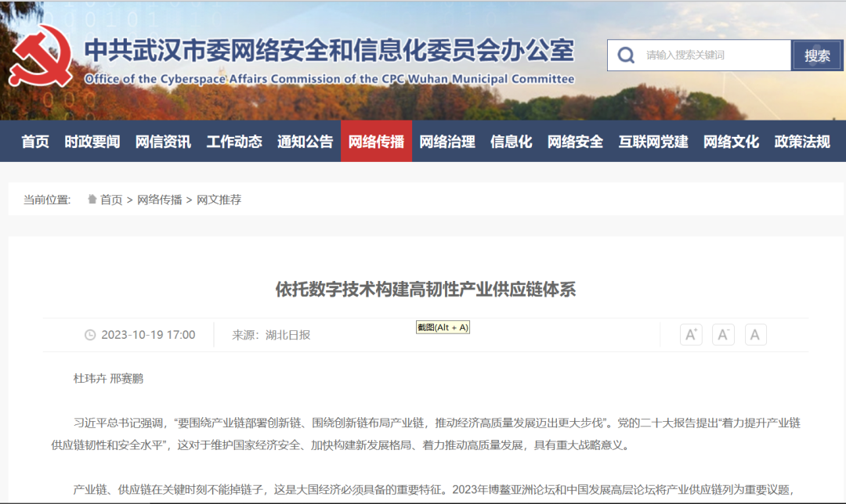Click the A+ enlarge font icon
This screenshot has height=504, width=846.
[690, 334]
